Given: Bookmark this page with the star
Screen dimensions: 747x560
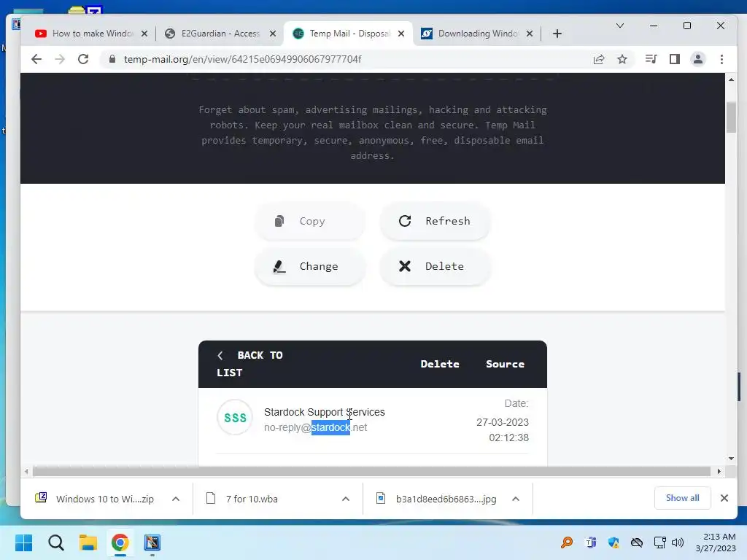Looking at the screenshot, I should tap(622, 59).
